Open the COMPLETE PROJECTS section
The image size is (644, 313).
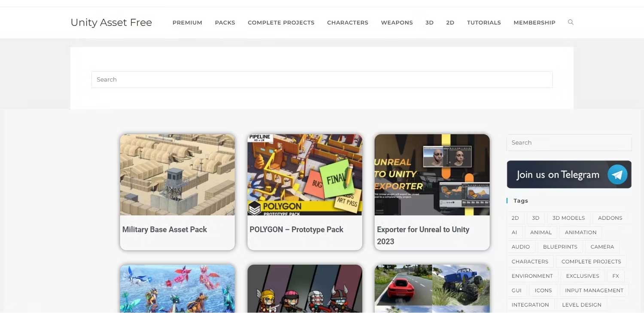[281, 22]
